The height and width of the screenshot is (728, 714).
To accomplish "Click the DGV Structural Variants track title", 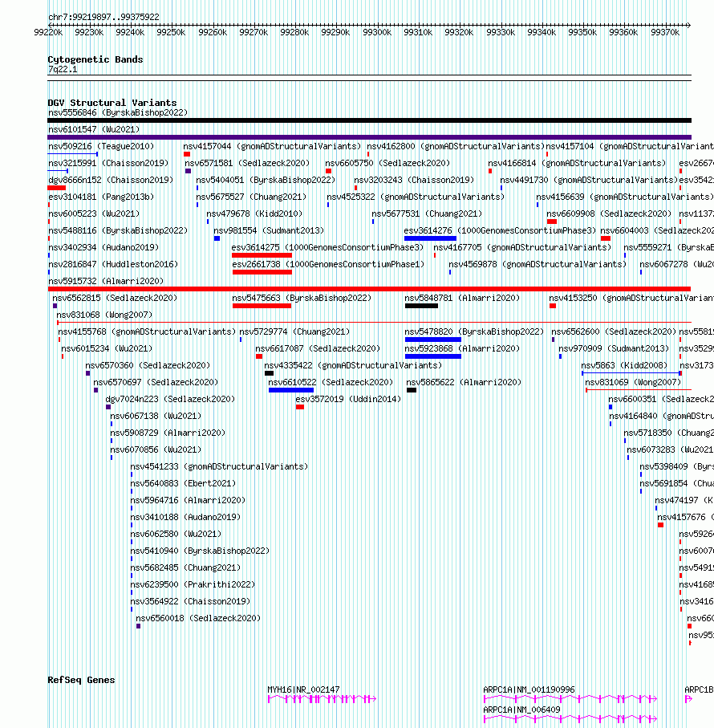I will pos(112,103).
